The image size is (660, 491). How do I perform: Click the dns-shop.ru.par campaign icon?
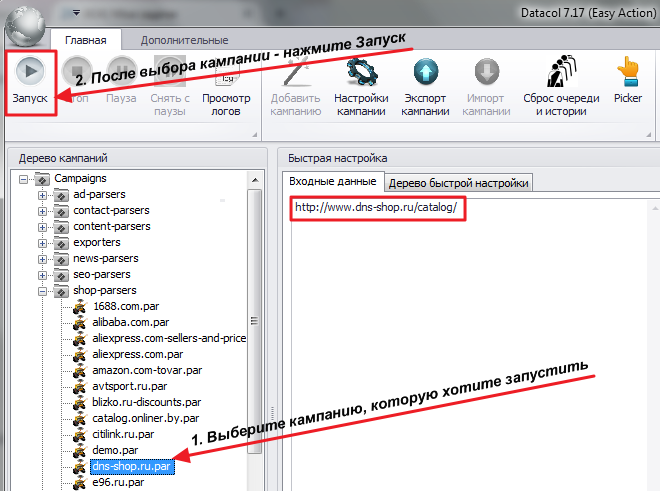(x=80, y=467)
